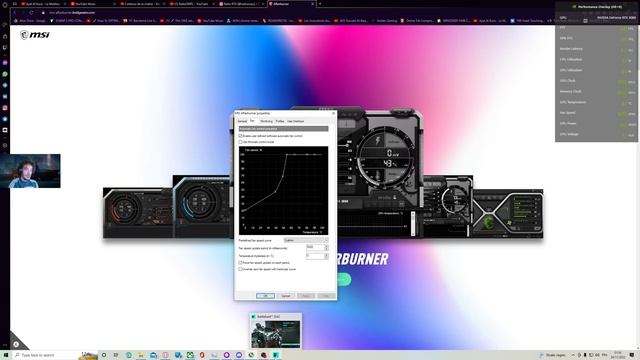Click the Temperature hysteresis value field
Screen dimensions: 640x360
(x=315, y=256)
